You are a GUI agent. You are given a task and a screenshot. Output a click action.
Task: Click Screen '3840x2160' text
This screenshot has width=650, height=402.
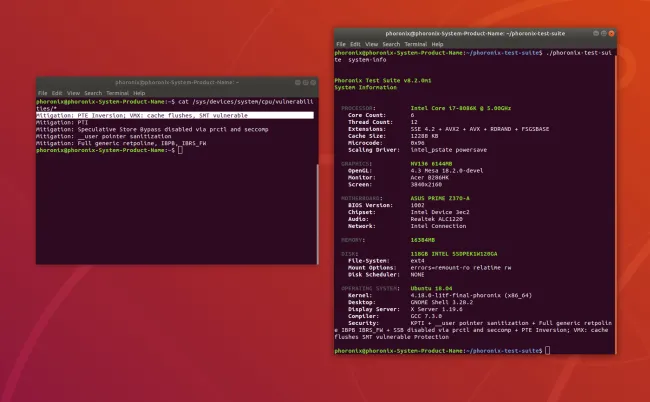(426, 184)
